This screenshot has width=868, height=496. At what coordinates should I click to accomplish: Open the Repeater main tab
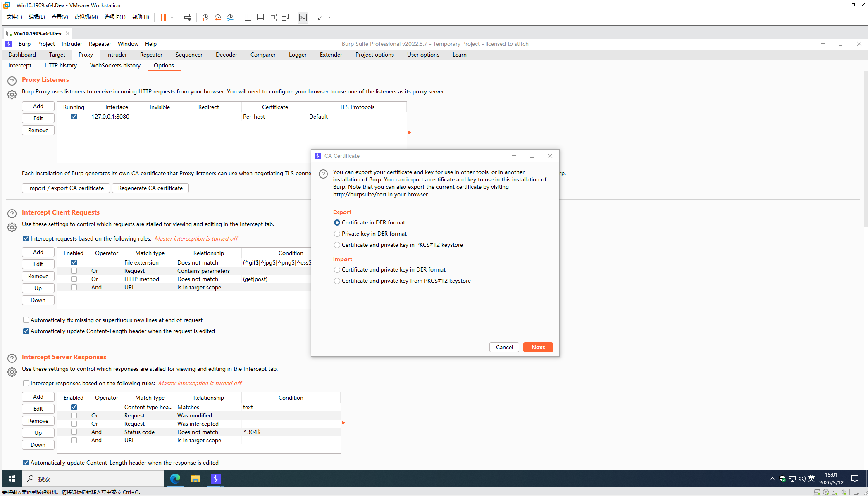[x=151, y=55]
